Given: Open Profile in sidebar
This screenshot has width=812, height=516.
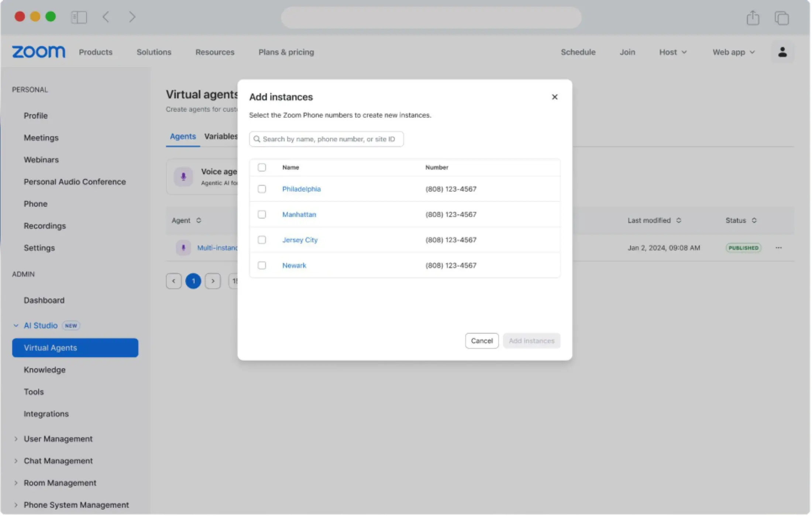Looking at the screenshot, I should pos(36,116).
